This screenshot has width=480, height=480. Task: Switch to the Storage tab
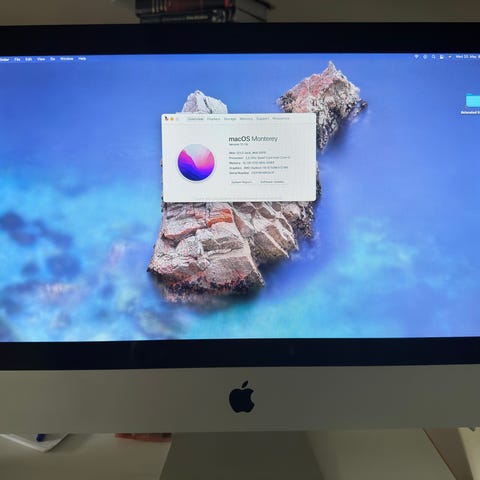coord(230,119)
